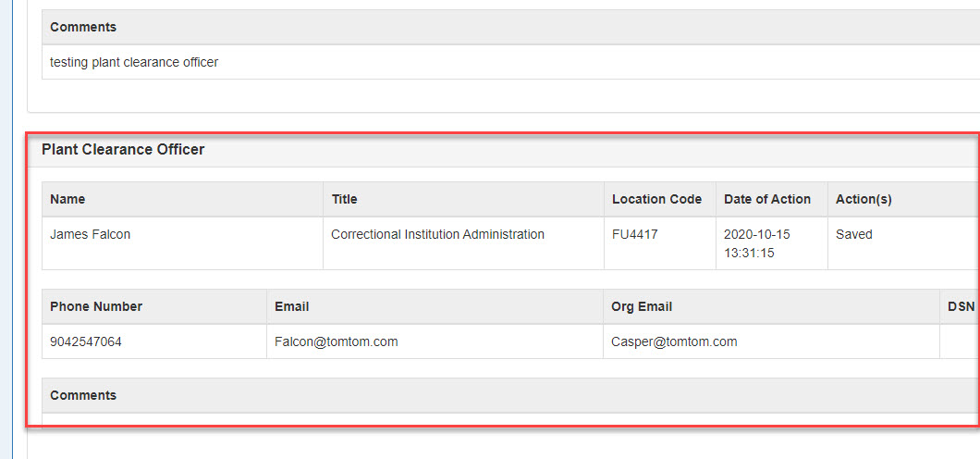The width and height of the screenshot is (980, 459).
Task: Click the Saved action cell
Action: click(854, 234)
